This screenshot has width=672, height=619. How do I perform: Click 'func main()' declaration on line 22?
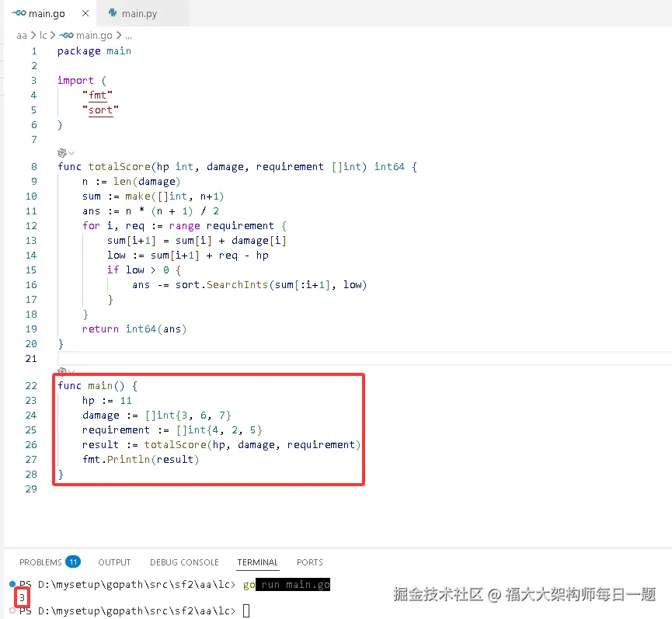point(98,386)
